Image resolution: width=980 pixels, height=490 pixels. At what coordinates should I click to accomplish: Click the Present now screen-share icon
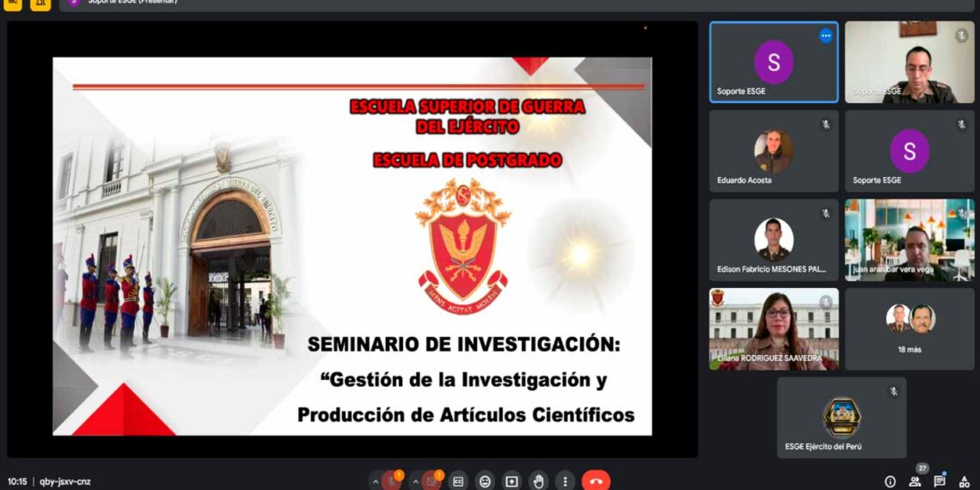point(511,481)
